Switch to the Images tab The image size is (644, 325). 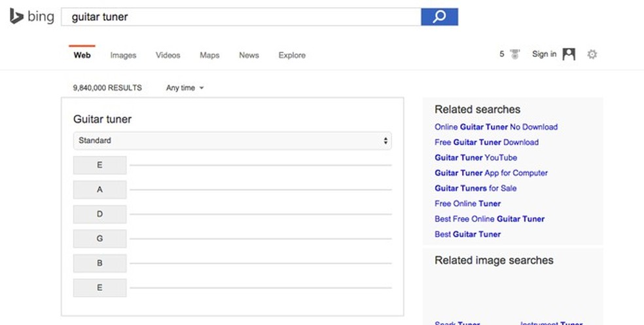tap(123, 55)
